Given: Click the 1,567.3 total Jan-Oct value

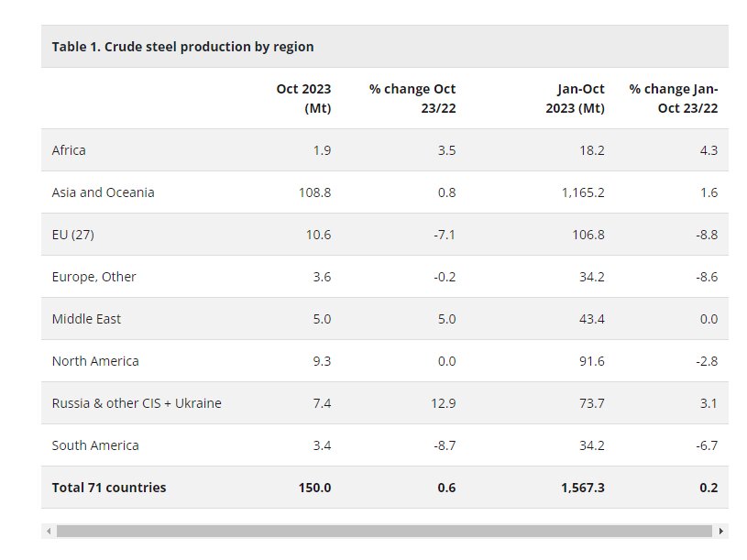Looking at the screenshot, I should 583,488.
